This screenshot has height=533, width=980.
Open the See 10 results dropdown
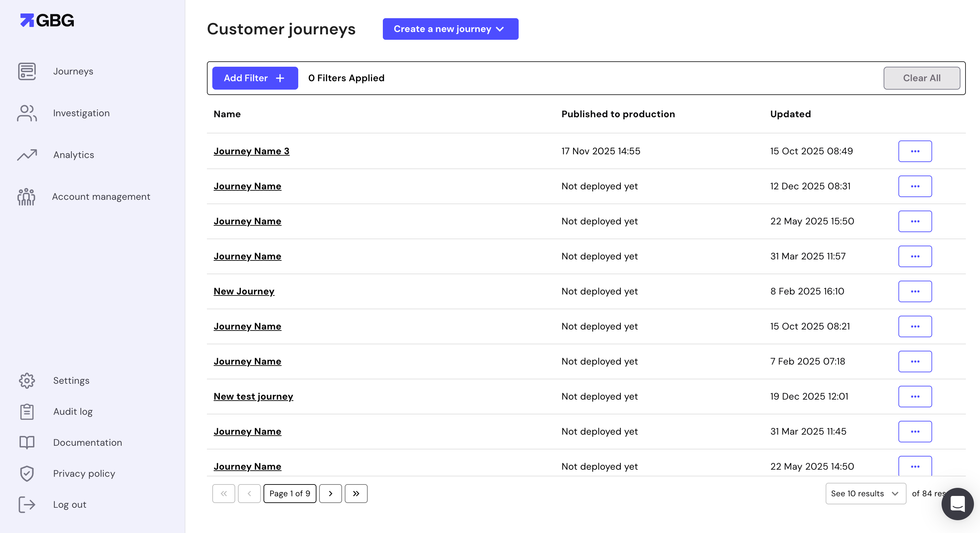[x=865, y=494]
